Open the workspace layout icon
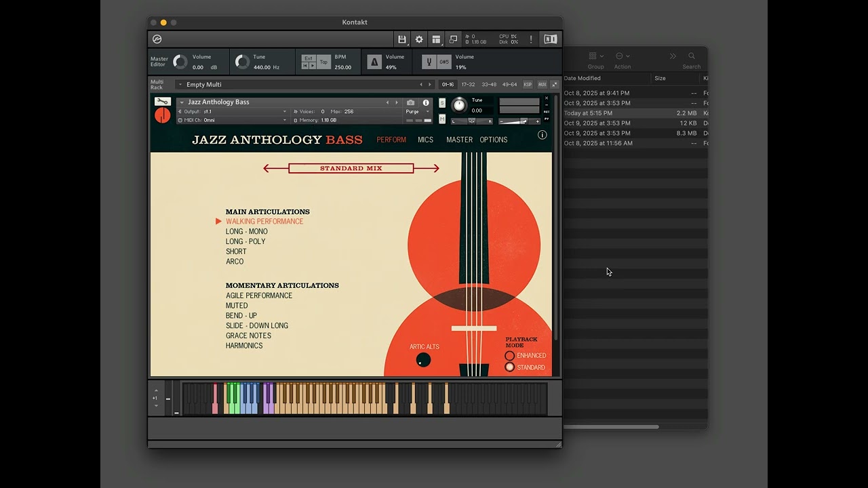Screen dimensions: 868x488 click(x=436, y=39)
